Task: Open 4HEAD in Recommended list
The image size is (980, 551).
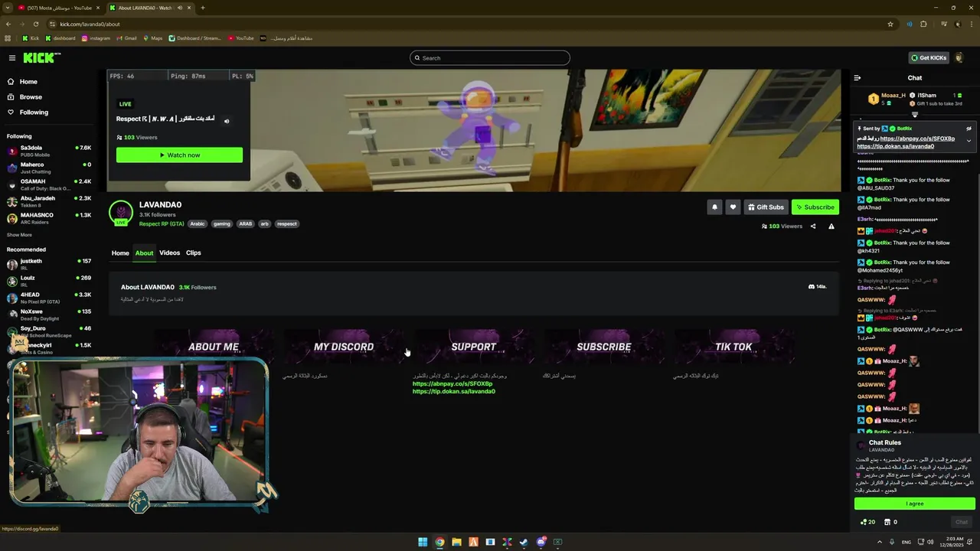Action: tap(49, 298)
